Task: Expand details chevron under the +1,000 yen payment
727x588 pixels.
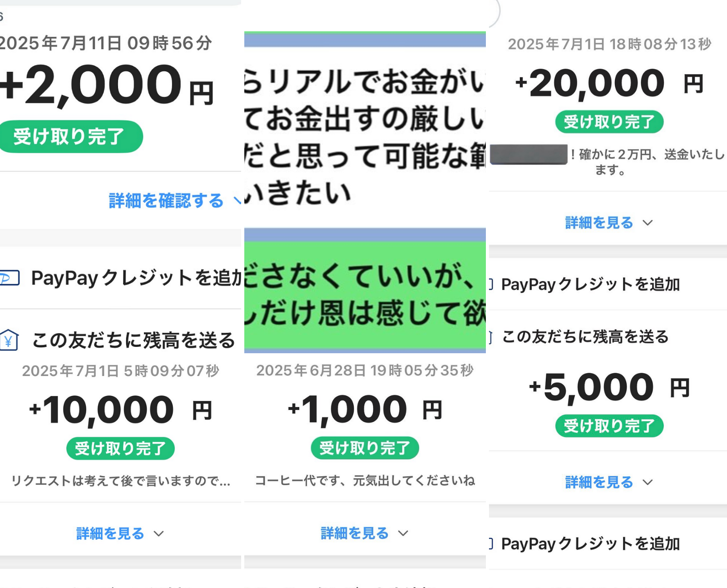Action: [x=403, y=533]
